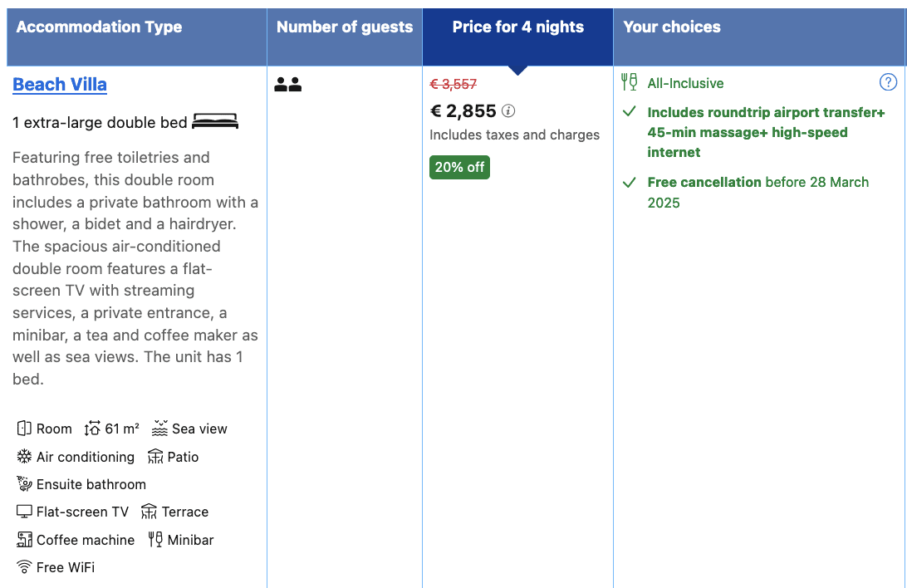Click the Air conditioning snowflake icon
Image resolution: width=907 pixels, height=588 pixels.
click(x=24, y=457)
